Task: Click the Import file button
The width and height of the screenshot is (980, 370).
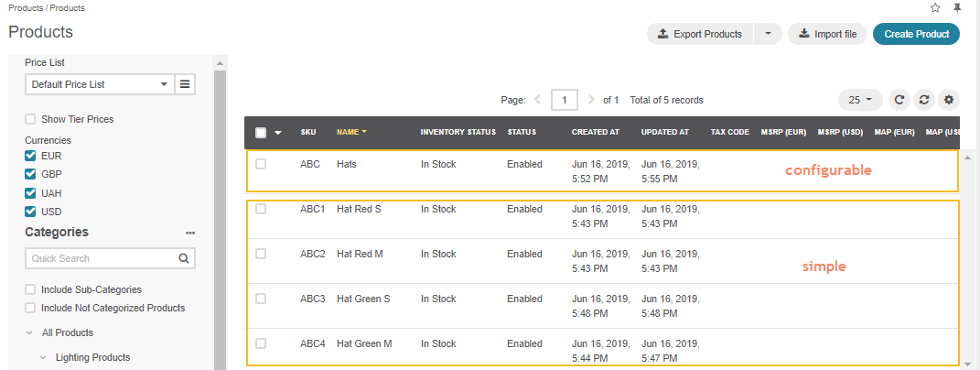Action: coord(827,34)
